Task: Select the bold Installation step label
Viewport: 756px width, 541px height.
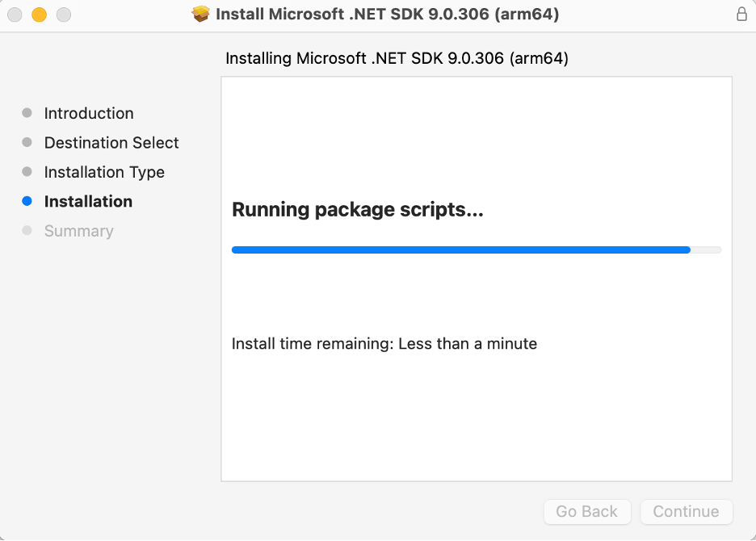Action: click(x=88, y=202)
